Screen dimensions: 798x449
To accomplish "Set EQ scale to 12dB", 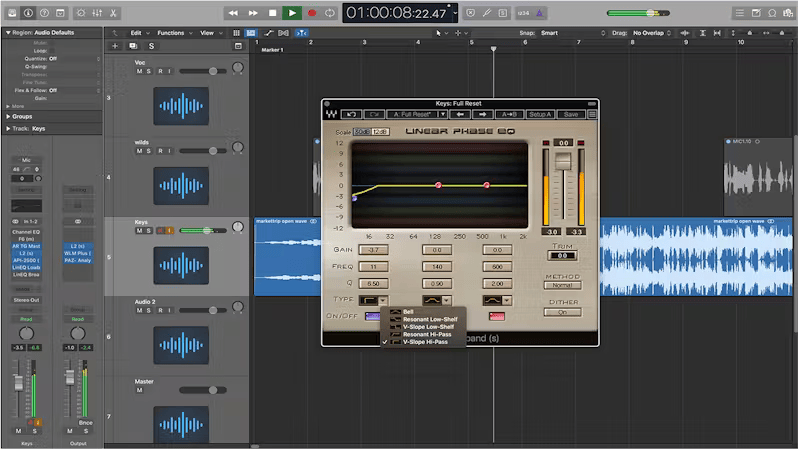I will click(380, 132).
